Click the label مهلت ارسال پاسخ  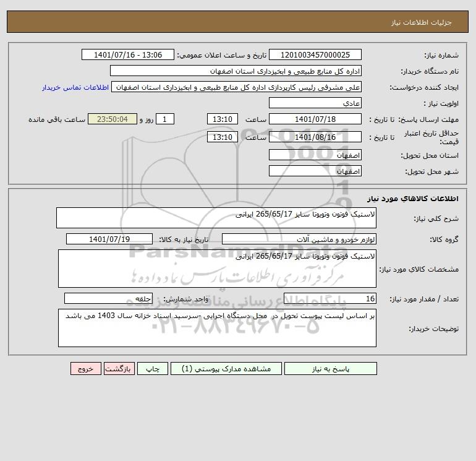pyautogui.click(x=428, y=119)
